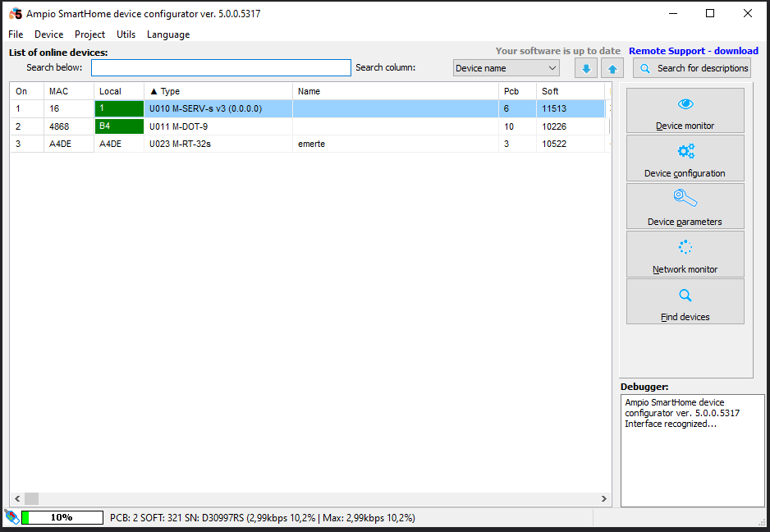Select the U023 M-RT-32s device row
The height and width of the screenshot is (532, 770).
click(x=310, y=144)
